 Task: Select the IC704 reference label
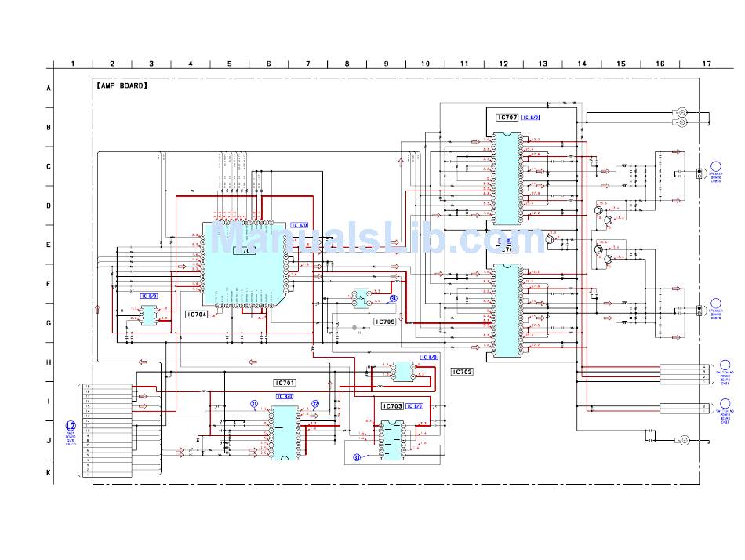[x=197, y=315]
